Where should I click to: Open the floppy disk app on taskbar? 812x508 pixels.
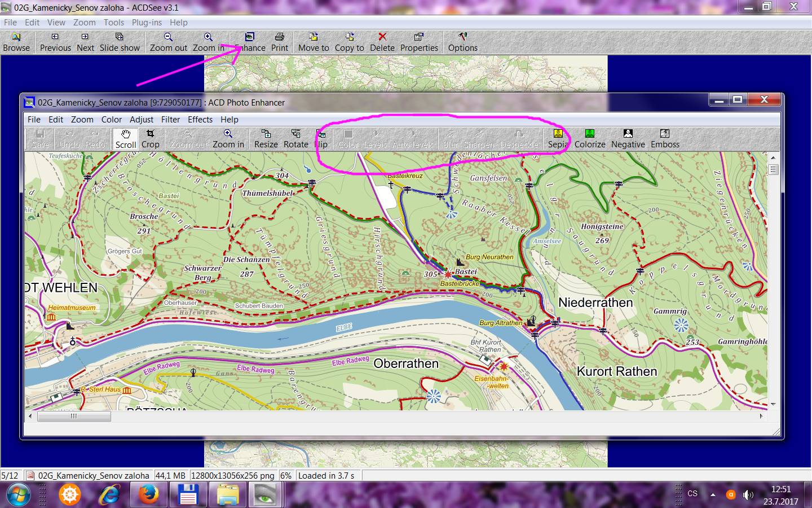point(188,495)
